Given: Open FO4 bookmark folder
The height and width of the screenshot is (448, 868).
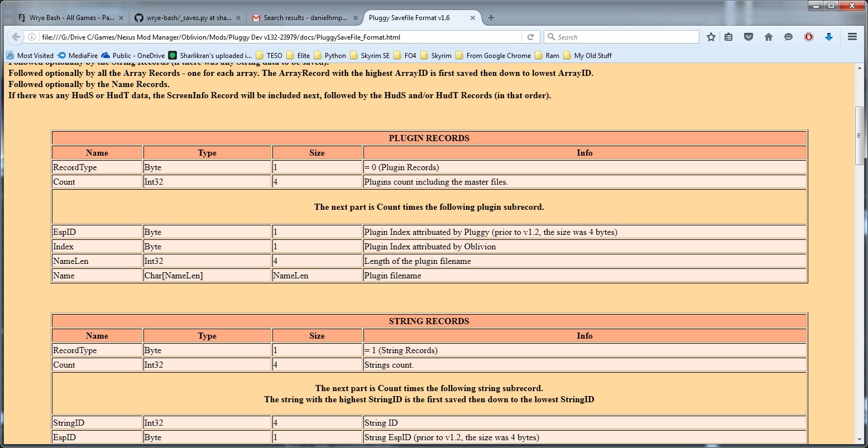Looking at the screenshot, I should 405,55.
